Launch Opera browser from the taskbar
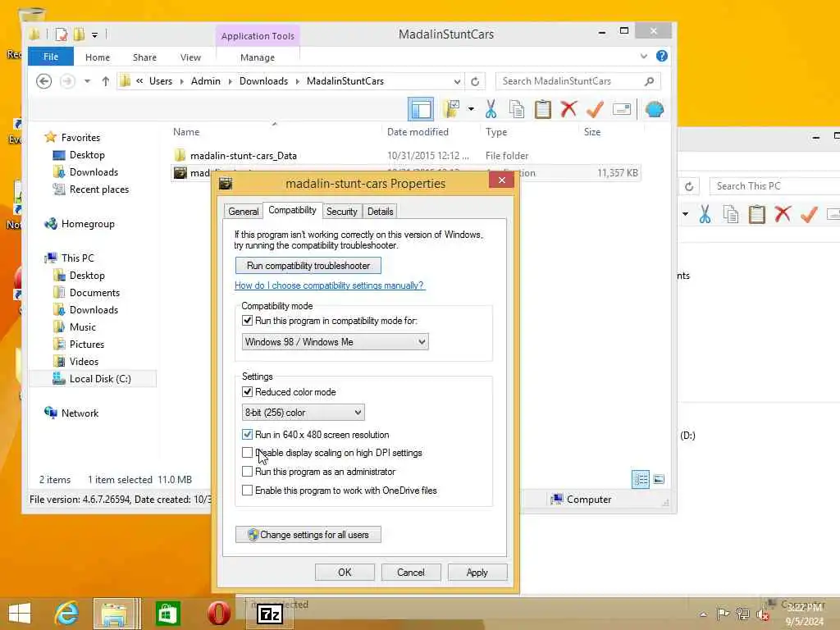Viewport: 840px width, 630px height. pos(218,614)
